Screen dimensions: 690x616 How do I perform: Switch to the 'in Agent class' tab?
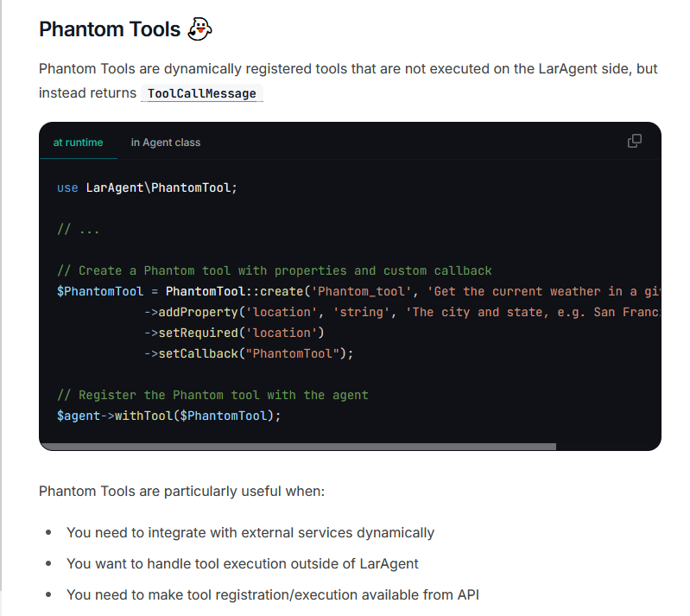tap(166, 143)
